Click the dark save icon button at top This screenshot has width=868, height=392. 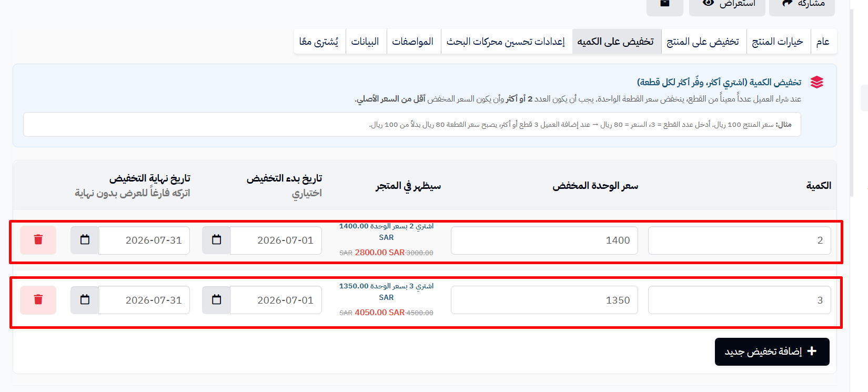click(x=665, y=4)
